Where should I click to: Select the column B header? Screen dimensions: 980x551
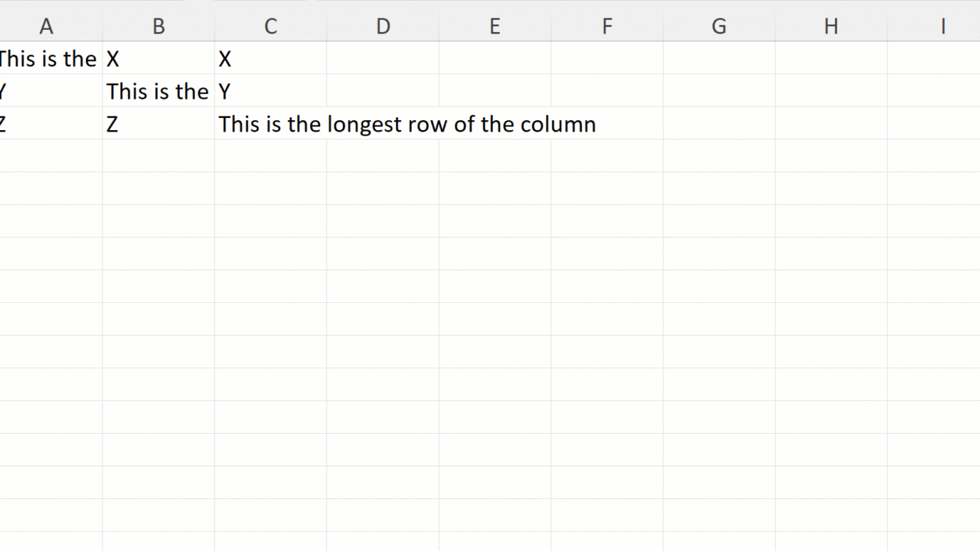click(158, 26)
